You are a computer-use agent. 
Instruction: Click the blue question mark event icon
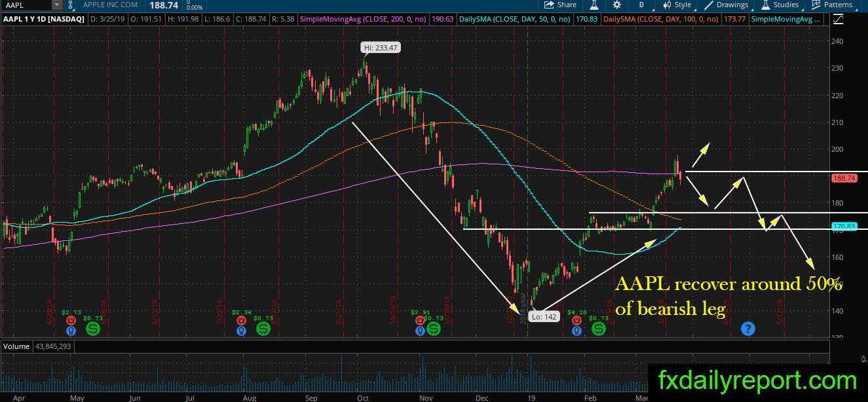point(748,328)
